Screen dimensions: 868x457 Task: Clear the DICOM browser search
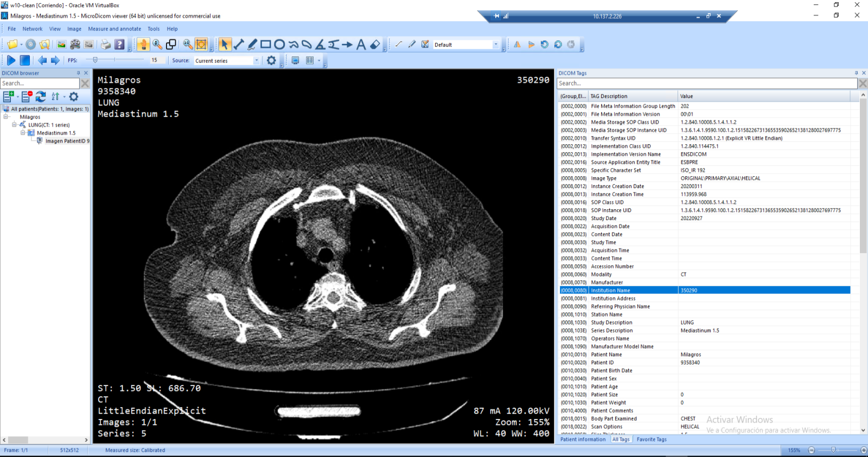click(x=85, y=83)
